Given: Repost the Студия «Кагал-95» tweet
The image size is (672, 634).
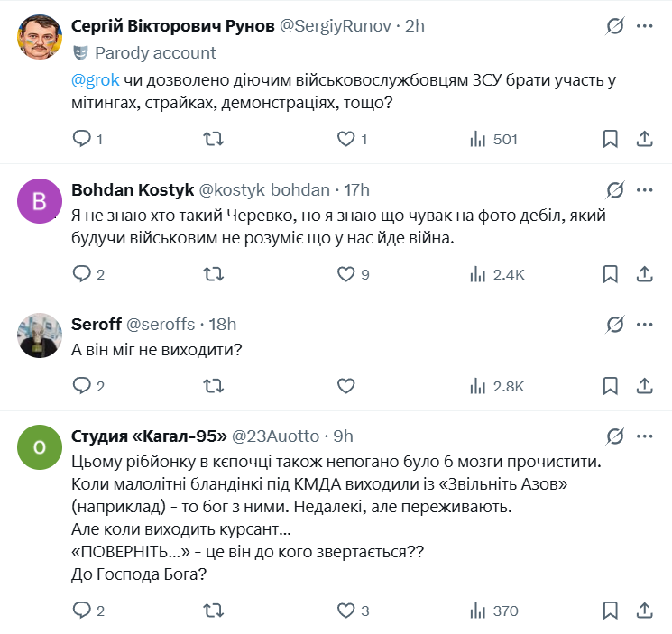Looking at the screenshot, I should [214, 611].
